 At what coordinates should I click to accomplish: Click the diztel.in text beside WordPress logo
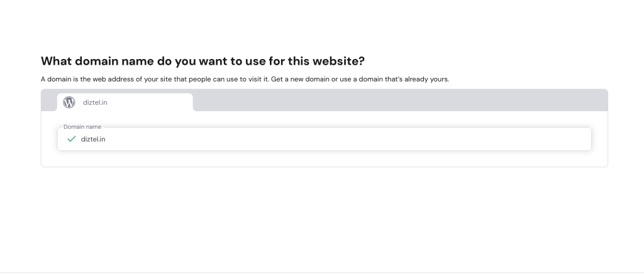tap(95, 102)
